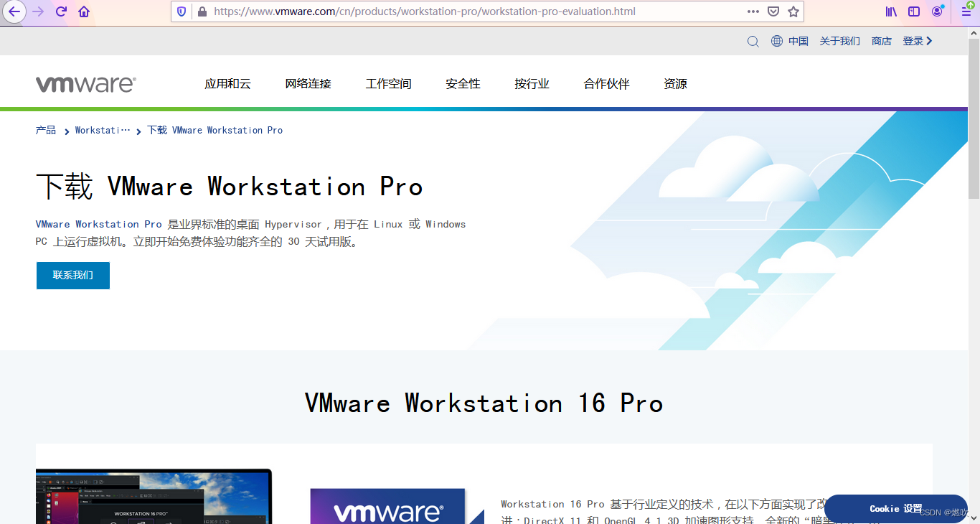Open Cookie 设置
The image size is (980, 524).
pyautogui.click(x=895, y=508)
